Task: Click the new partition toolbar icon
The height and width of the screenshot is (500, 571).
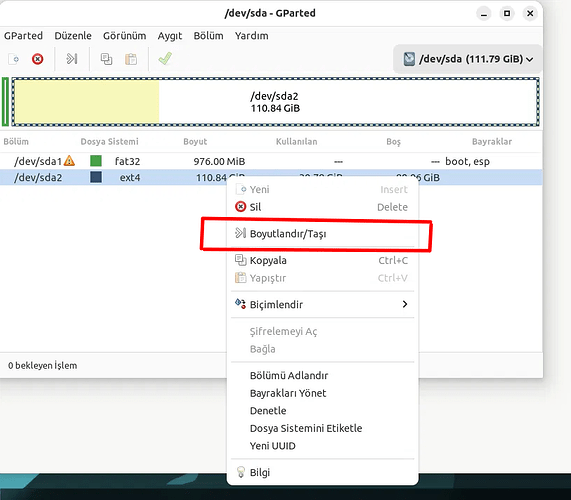Action: coord(13,59)
